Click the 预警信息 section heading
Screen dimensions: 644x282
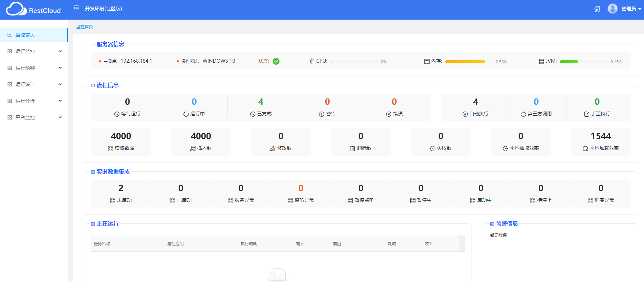point(507,223)
